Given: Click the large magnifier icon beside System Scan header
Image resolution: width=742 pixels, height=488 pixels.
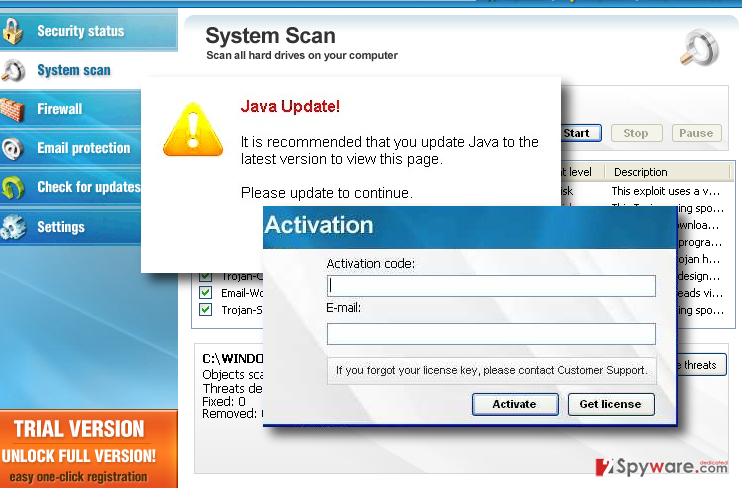Looking at the screenshot, I should 699,46.
